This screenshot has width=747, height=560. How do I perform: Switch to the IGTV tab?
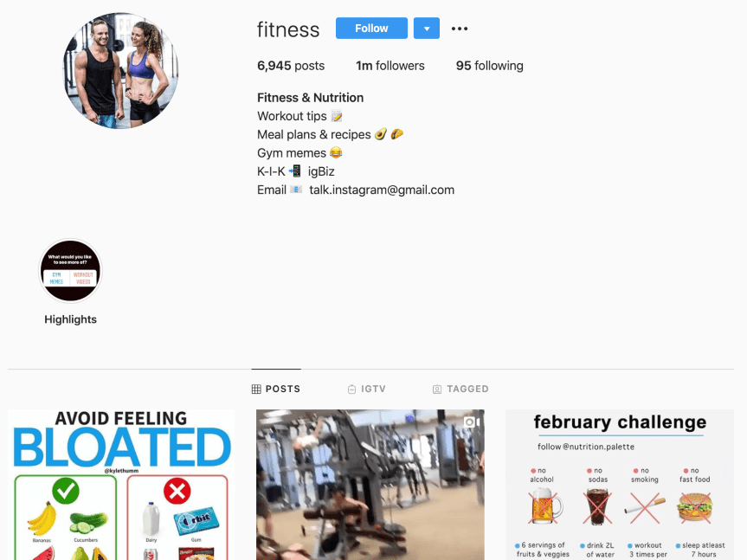coord(367,389)
